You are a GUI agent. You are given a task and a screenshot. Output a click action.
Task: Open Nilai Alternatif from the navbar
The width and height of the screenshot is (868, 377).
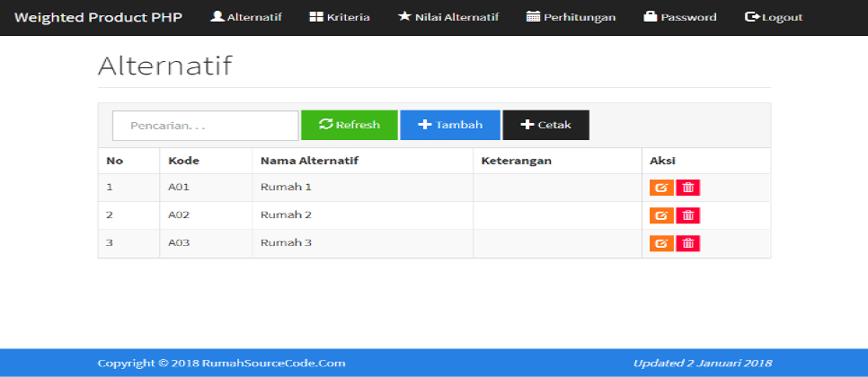[448, 17]
